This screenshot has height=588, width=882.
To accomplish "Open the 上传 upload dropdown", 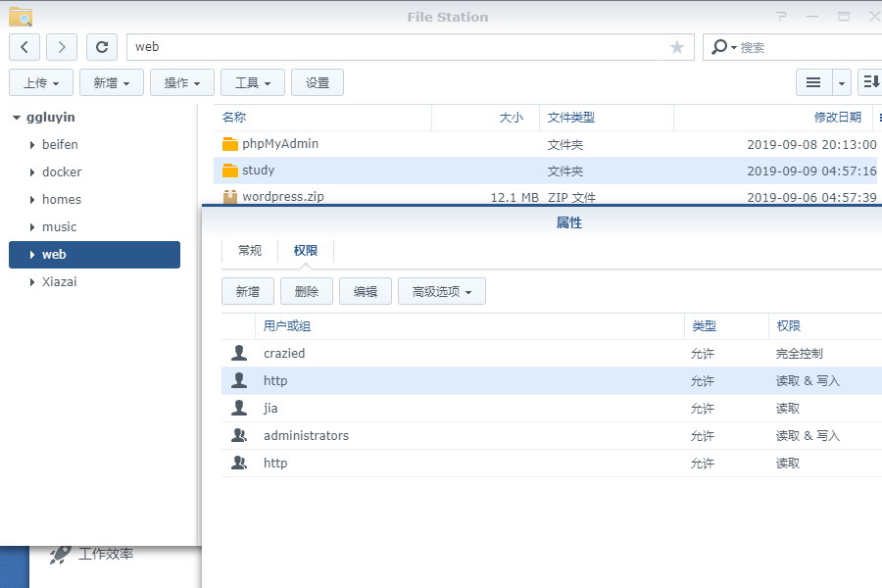I will [x=40, y=82].
